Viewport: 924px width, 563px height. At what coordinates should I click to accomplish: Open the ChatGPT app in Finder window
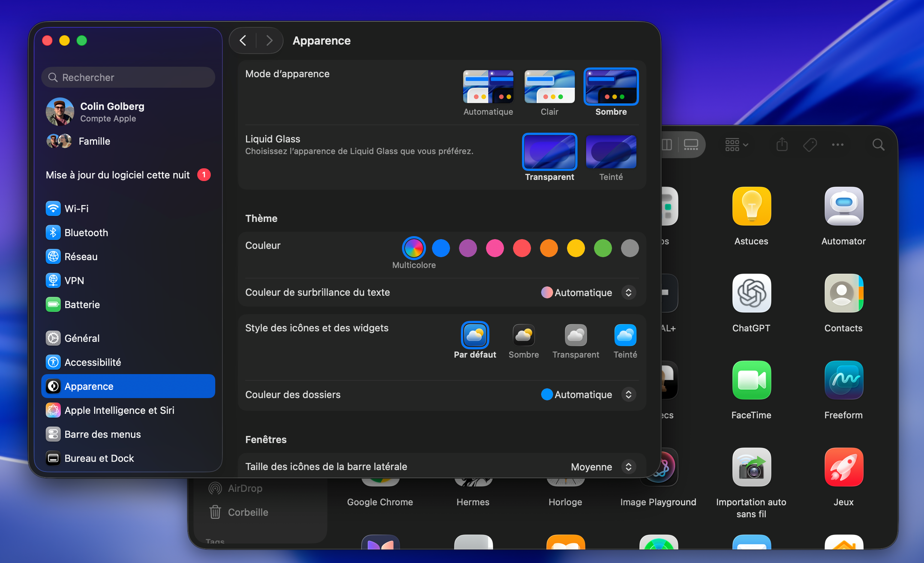751,293
